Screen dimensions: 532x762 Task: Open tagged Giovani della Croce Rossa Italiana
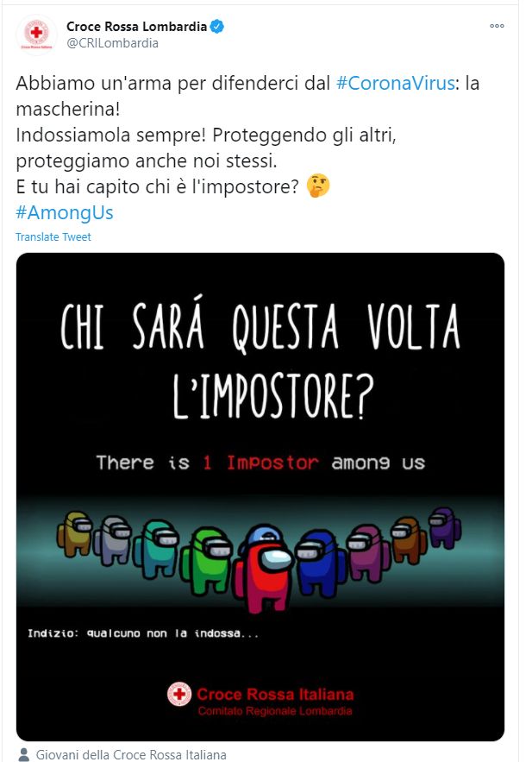coord(131,755)
